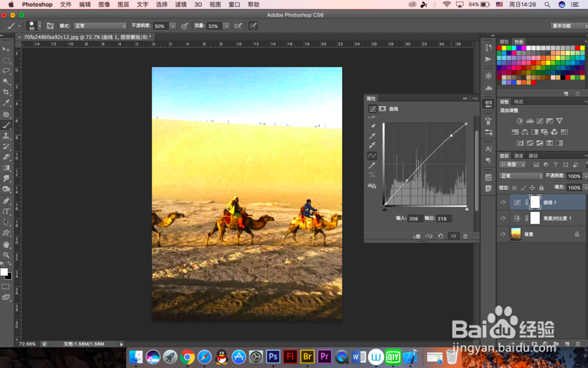588x368 pixels.
Task: Select the Eyedropper tool in the toolbox
Action: (x=6, y=102)
